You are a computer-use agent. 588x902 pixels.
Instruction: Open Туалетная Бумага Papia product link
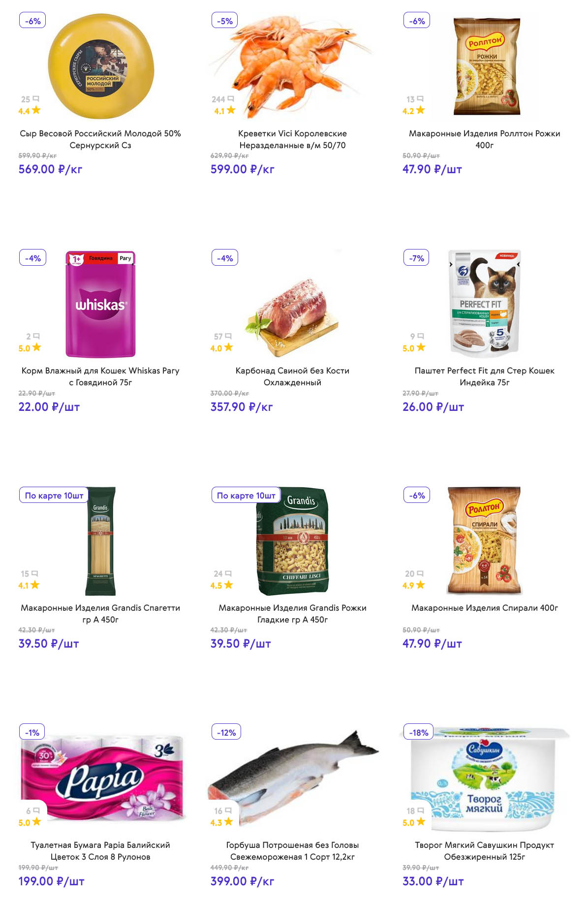coord(100,850)
